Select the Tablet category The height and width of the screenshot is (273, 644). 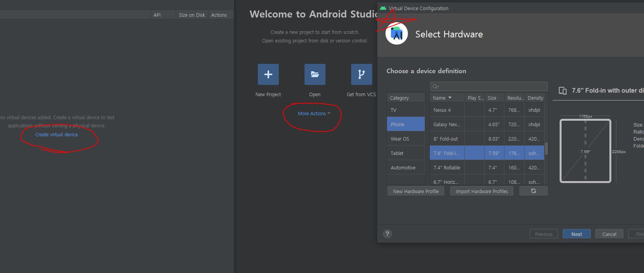[x=406, y=153]
